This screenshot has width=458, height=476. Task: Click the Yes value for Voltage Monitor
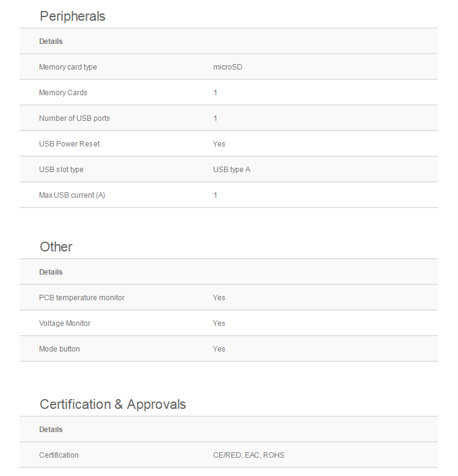click(x=219, y=323)
